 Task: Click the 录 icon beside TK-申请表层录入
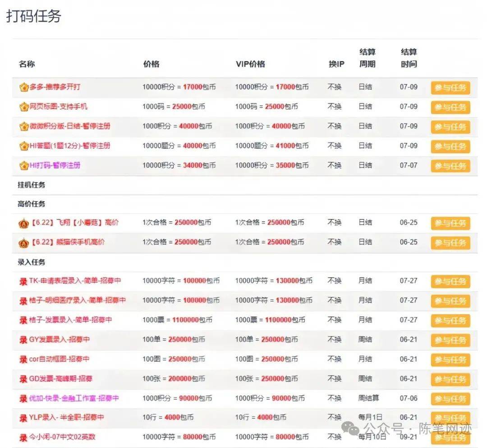(23, 281)
